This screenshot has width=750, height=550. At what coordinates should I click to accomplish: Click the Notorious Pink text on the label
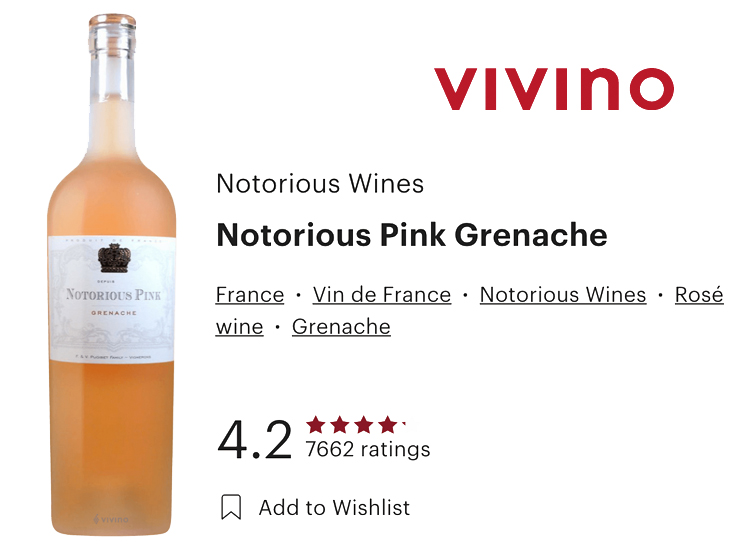[111, 294]
